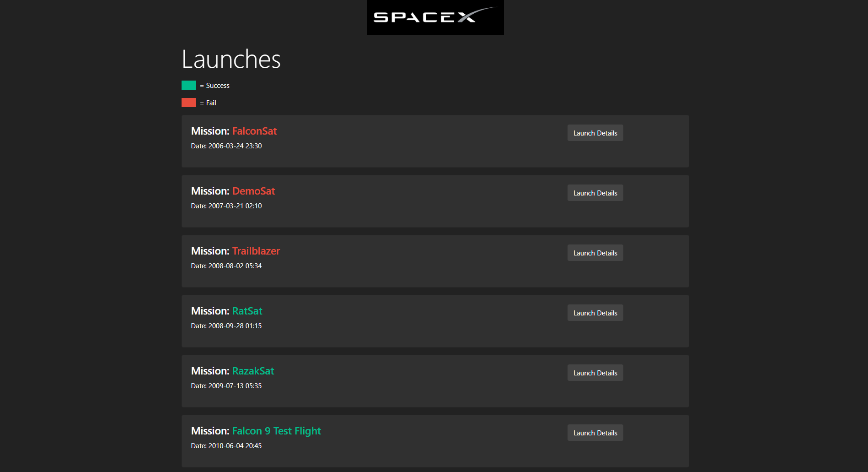
Task: Click date 2008-09-28 01:15
Action: click(226, 326)
